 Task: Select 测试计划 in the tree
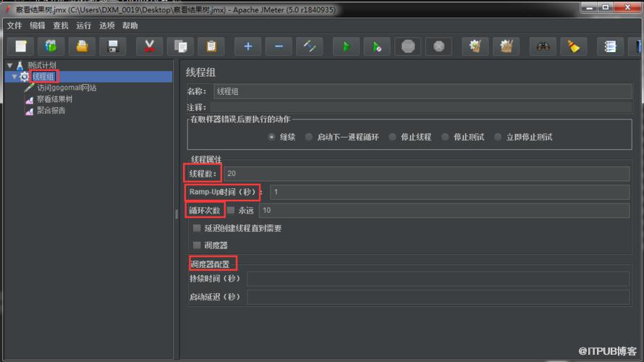click(41, 65)
